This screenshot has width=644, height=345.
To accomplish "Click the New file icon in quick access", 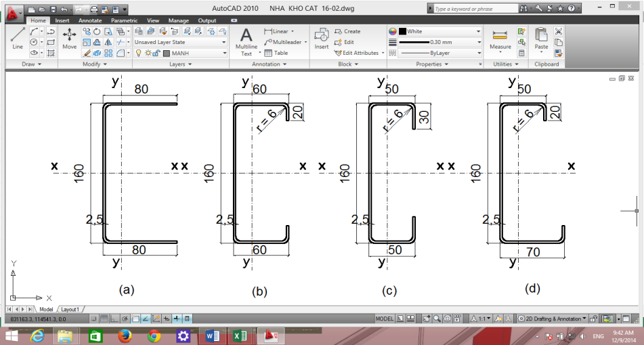I will 31,9.
